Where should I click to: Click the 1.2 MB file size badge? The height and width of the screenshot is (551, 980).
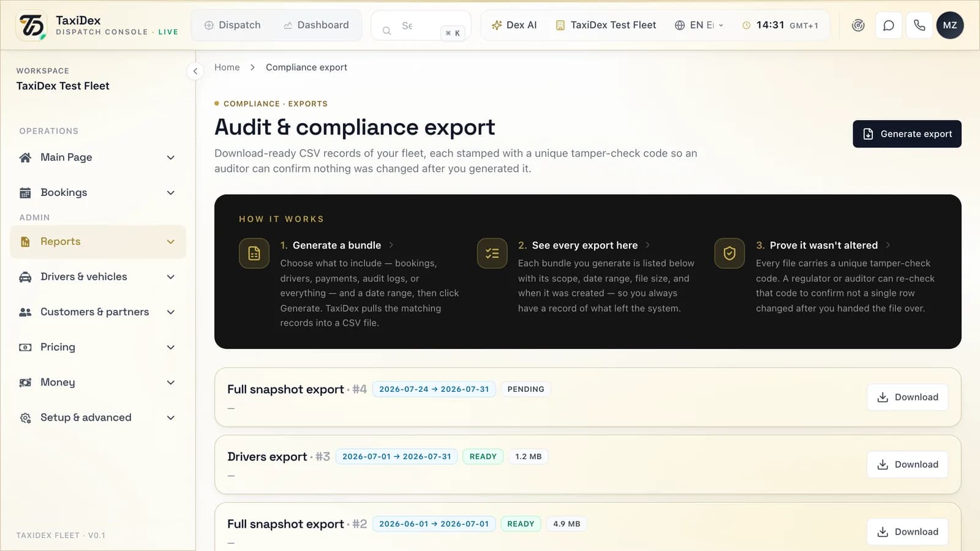tap(528, 457)
